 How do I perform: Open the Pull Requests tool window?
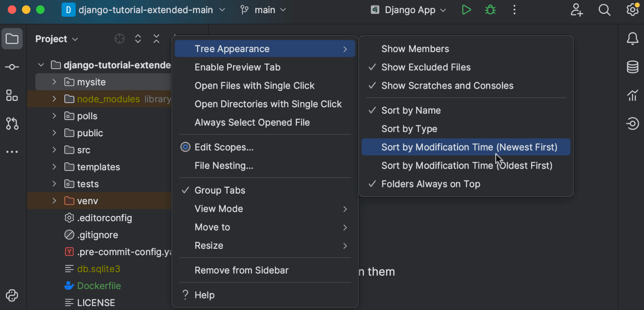[x=12, y=124]
